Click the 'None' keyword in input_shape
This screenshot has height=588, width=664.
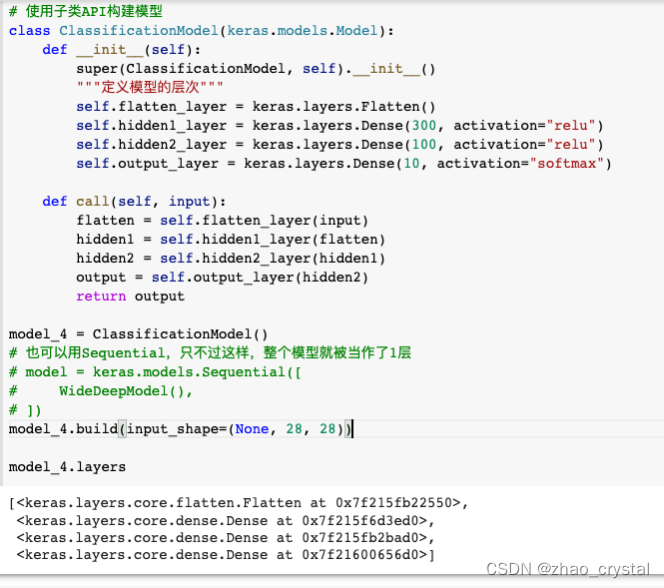252,429
